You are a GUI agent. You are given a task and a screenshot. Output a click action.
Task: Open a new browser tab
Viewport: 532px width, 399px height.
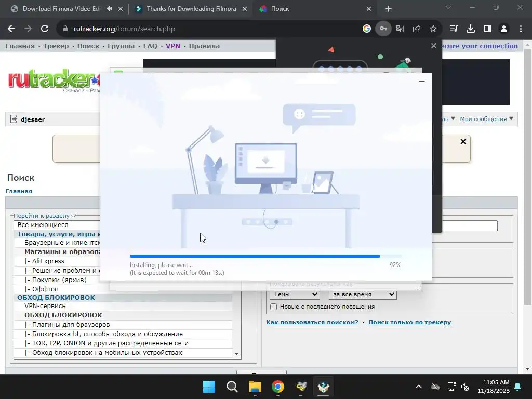[389, 9]
